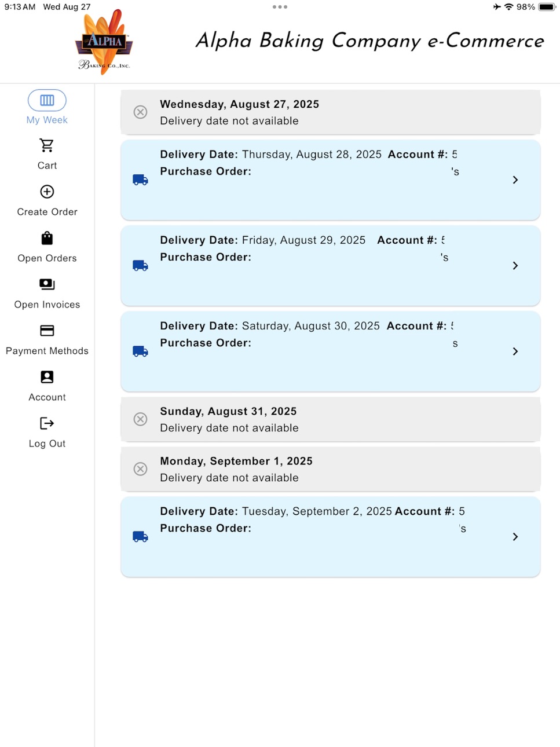
Task: Open Payment Methods card icon
Action: [x=47, y=331]
